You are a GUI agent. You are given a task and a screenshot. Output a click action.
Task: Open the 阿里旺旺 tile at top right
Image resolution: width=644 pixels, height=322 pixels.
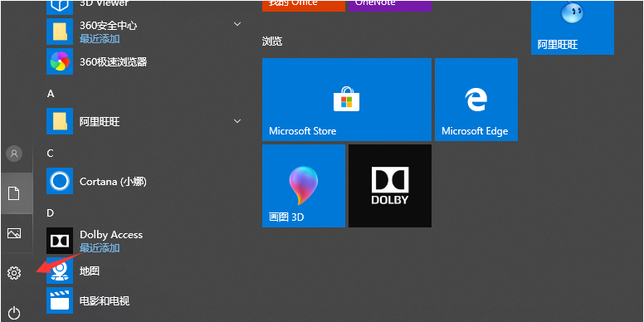tap(573, 27)
